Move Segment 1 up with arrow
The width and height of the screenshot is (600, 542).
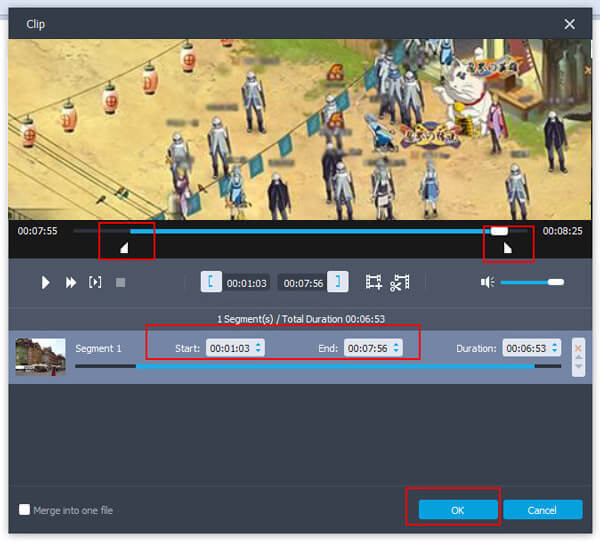coord(578,357)
